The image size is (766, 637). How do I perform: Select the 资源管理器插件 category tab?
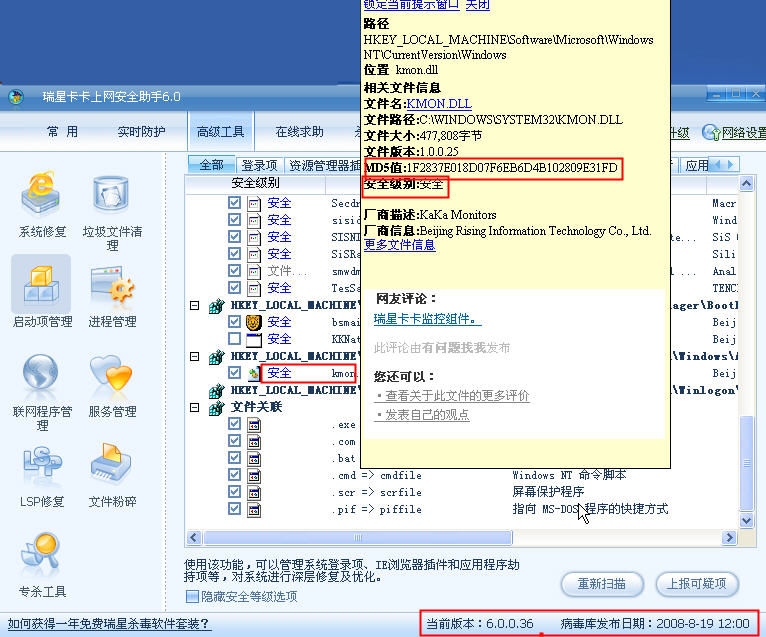click(x=324, y=165)
